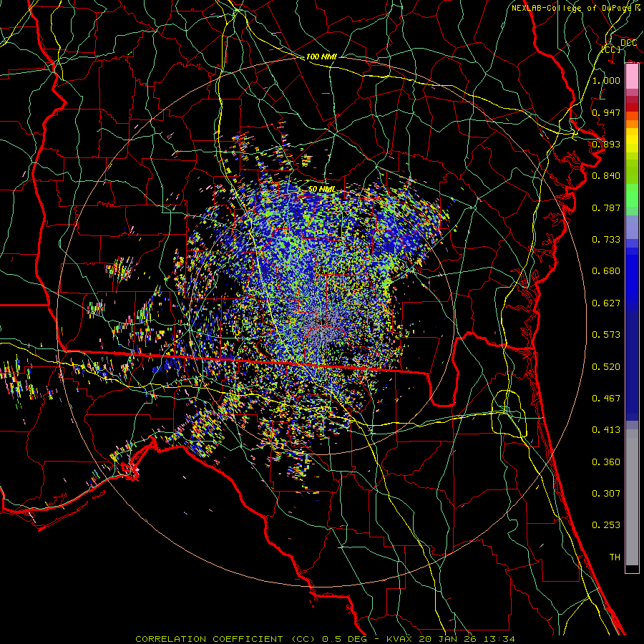Click the 50 NMI range ring label
The image size is (644, 644).
(321, 190)
